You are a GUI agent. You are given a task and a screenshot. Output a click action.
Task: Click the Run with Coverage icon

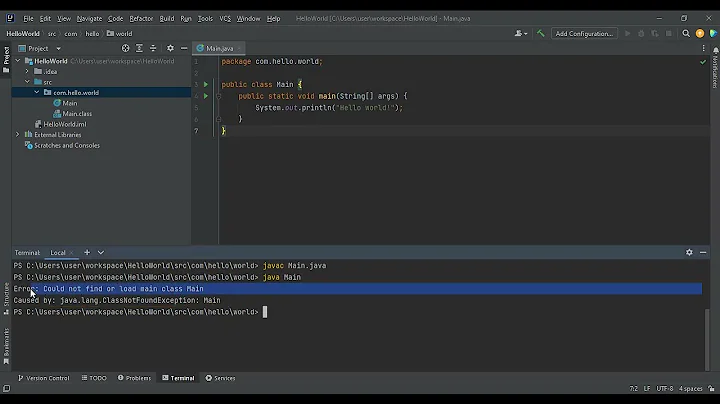pos(655,34)
